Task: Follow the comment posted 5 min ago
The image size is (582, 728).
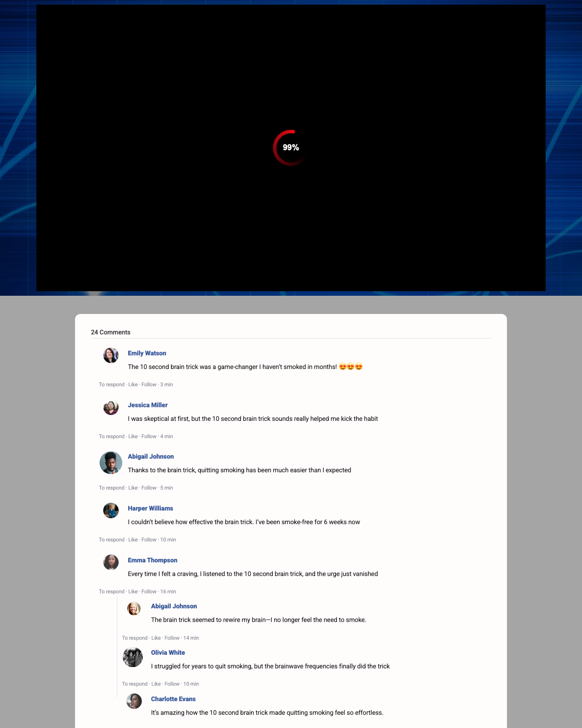Action: [x=149, y=488]
